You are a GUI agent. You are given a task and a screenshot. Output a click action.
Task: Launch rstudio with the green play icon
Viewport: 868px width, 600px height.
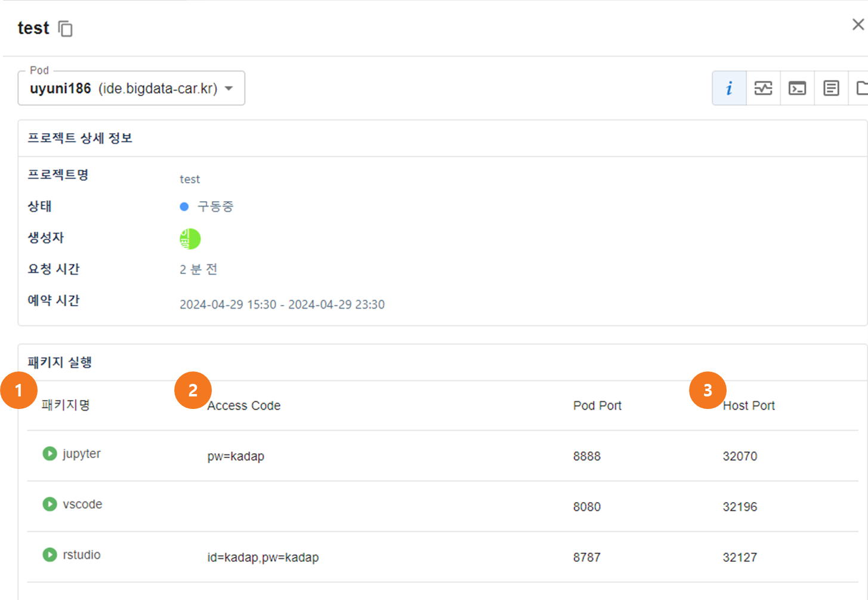[50, 555]
